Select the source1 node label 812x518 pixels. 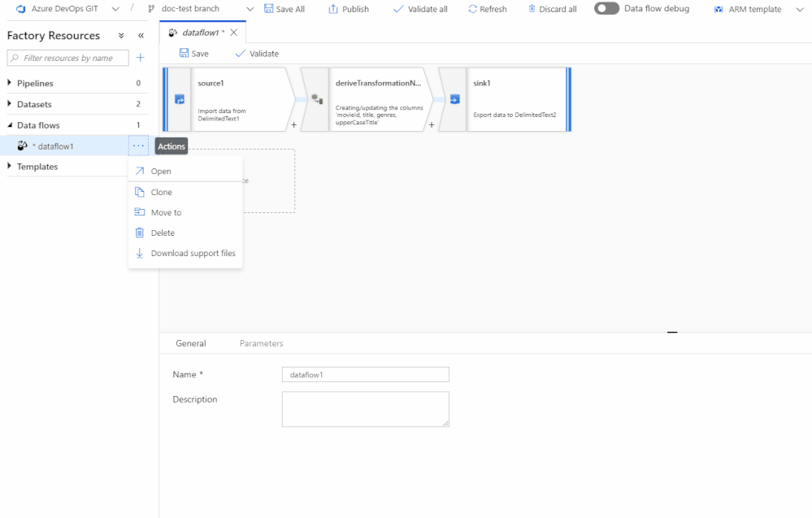coord(211,83)
